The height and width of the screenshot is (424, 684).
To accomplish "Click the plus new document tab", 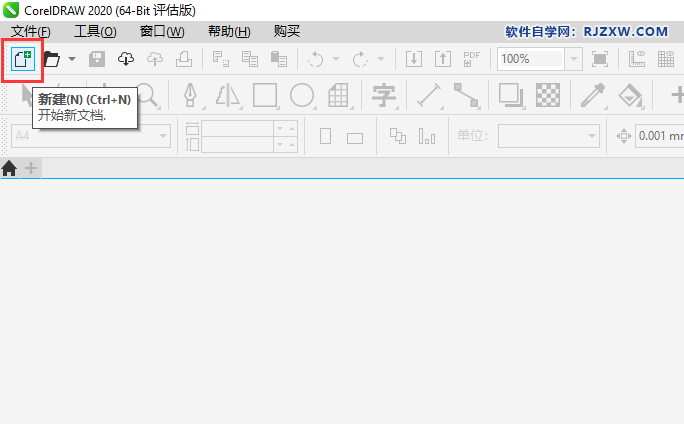I will (31, 168).
